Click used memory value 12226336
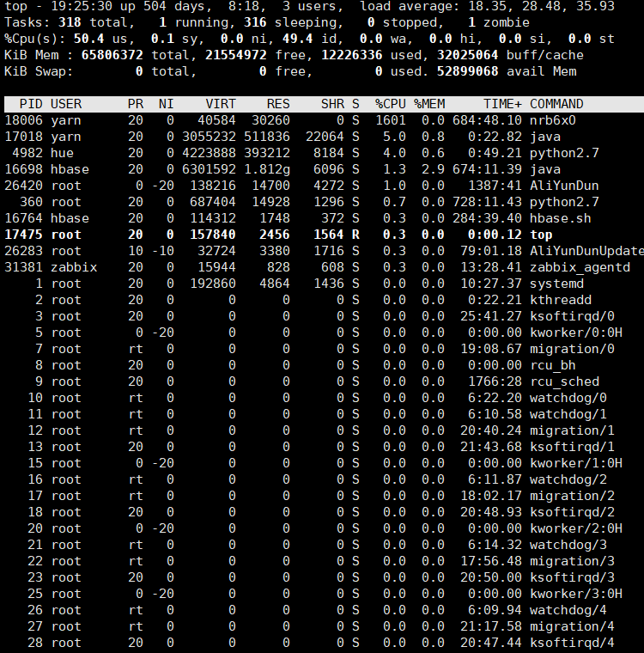The image size is (644, 653). click(x=352, y=55)
